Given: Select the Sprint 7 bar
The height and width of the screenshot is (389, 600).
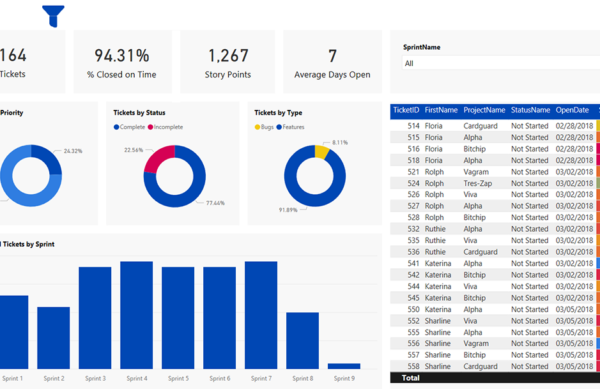Looking at the screenshot, I should (x=261, y=315).
